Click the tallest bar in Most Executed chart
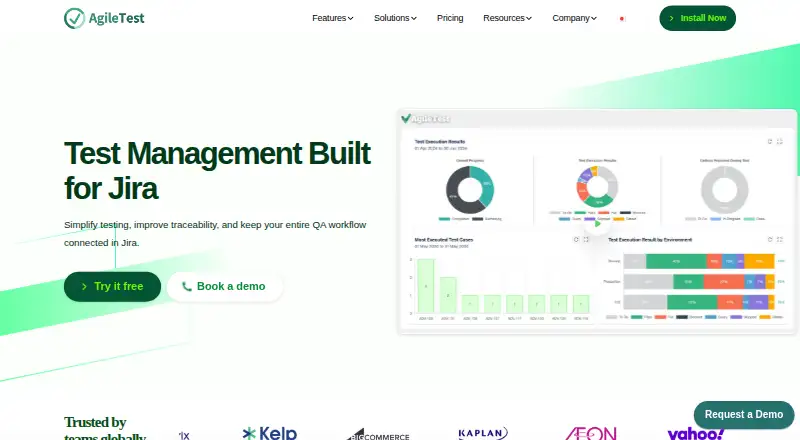 [426, 286]
